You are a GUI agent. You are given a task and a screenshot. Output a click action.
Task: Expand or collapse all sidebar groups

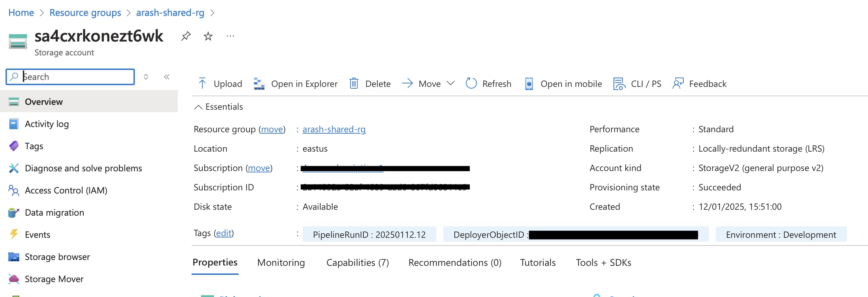(146, 76)
